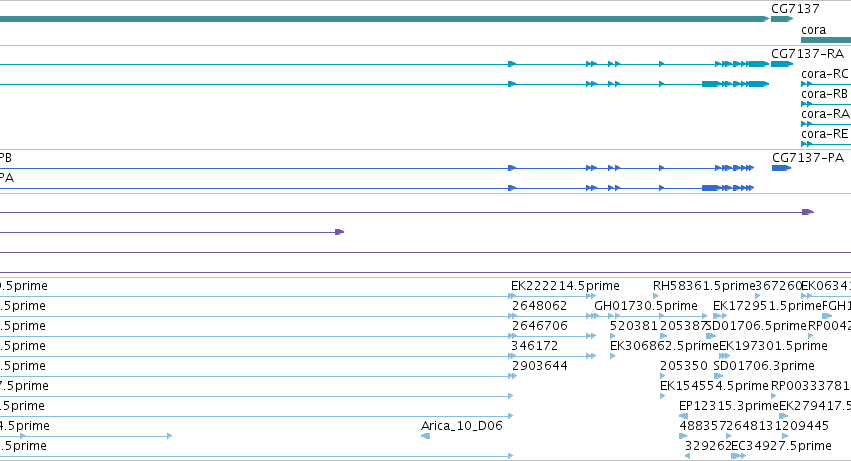The height and width of the screenshot is (461, 851).
Task: Click the CG7137-RA transcript glyph
Action: point(782,64)
